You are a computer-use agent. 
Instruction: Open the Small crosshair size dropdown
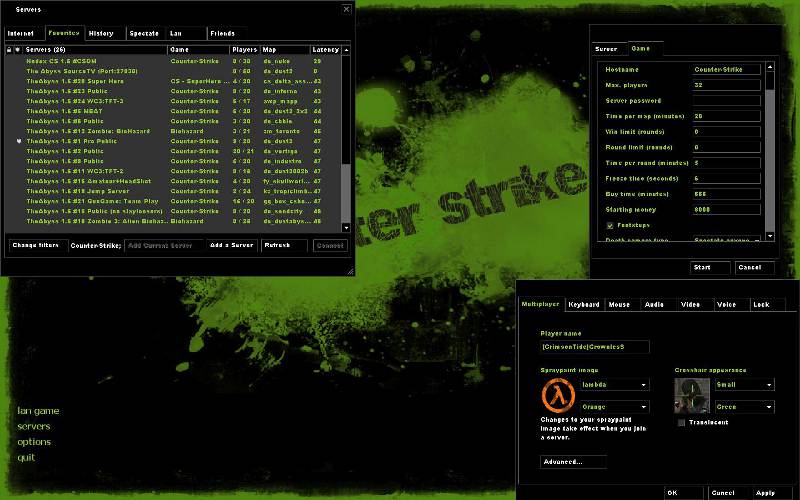[744, 385]
